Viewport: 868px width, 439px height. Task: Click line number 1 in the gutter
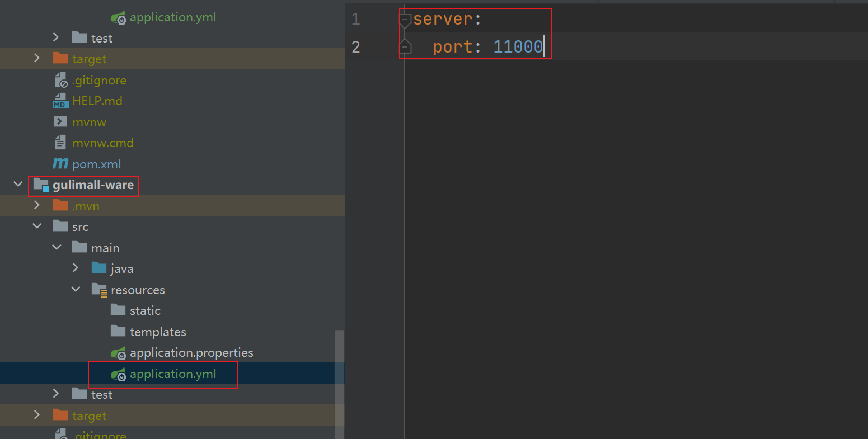(x=356, y=20)
